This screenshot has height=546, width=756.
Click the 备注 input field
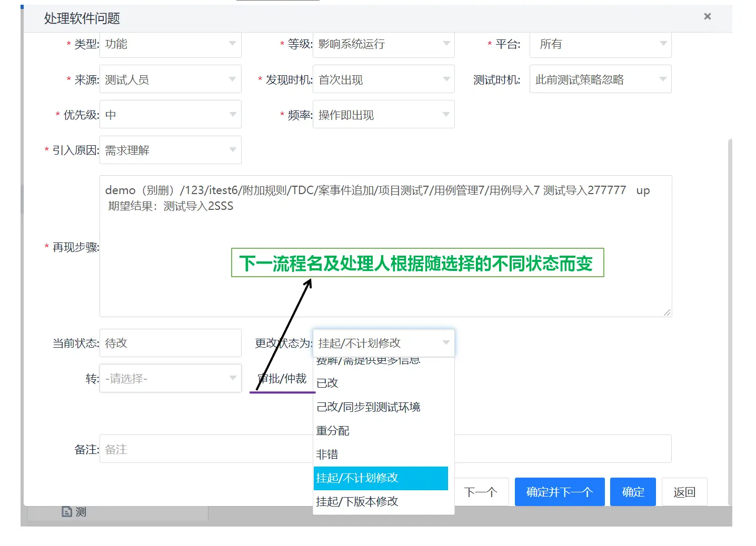tap(386, 449)
